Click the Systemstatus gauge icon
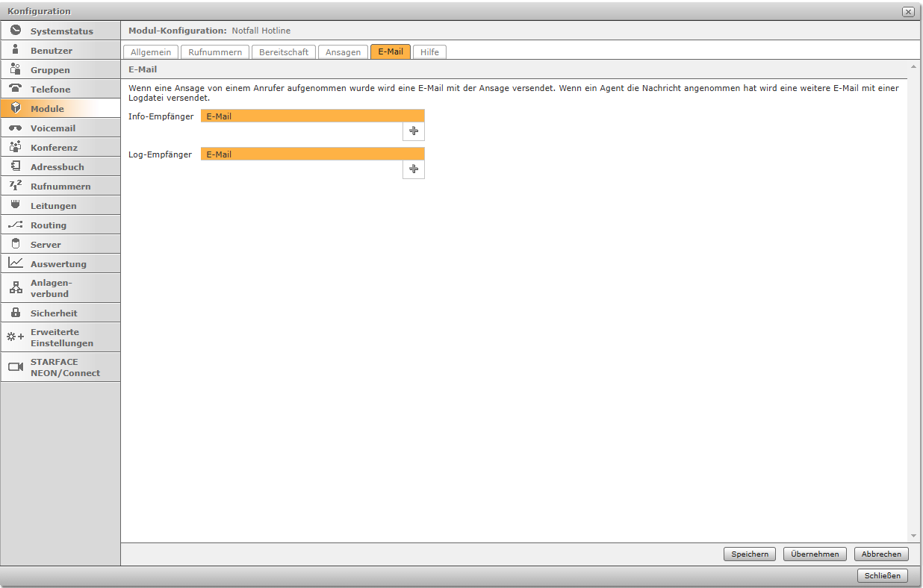 click(x=15, y=31)
